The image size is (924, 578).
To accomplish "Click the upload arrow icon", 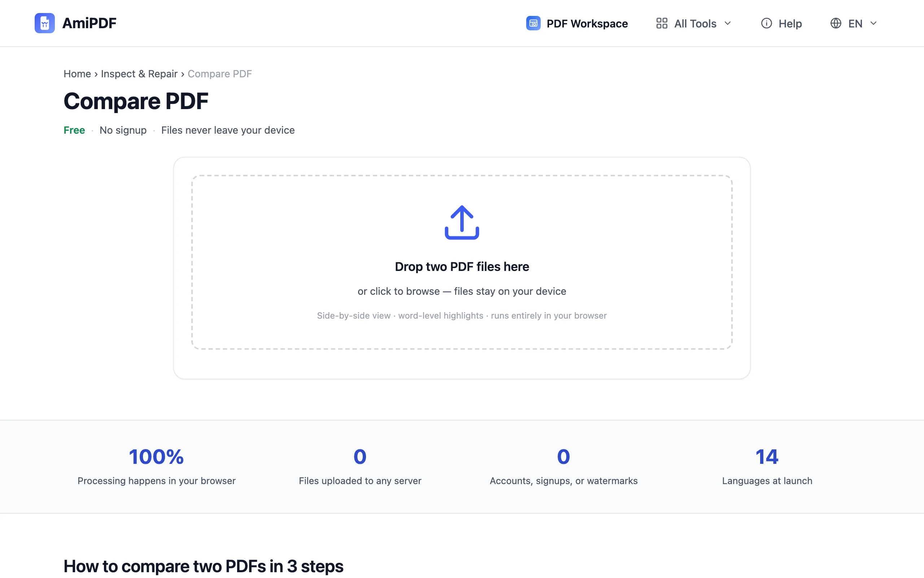I will pos(462,223).
